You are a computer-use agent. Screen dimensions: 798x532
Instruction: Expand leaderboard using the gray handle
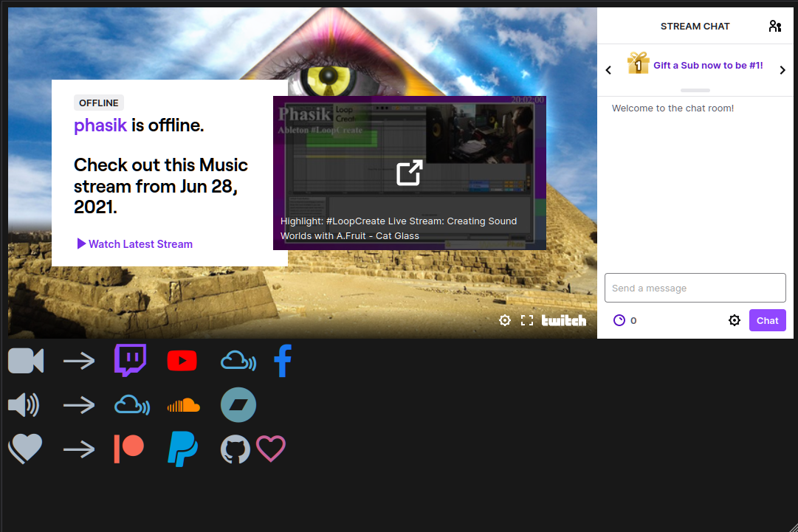tap(695, 91)
